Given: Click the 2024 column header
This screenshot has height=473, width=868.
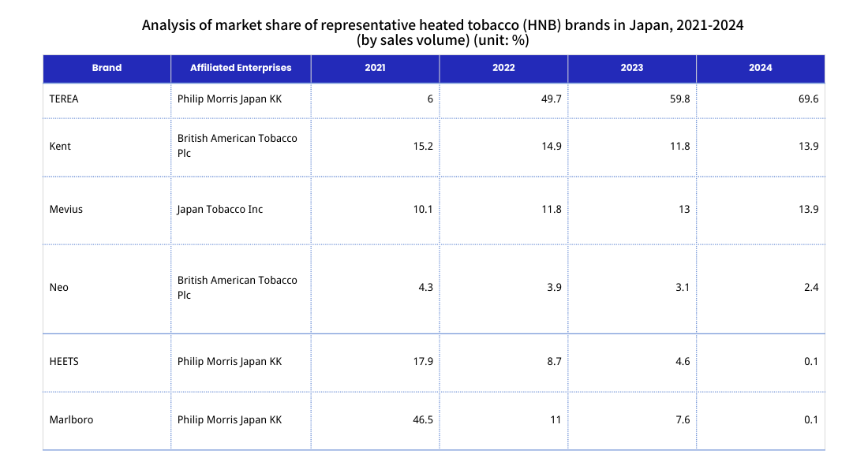Looking at the screenshot, I should (760, 68).
